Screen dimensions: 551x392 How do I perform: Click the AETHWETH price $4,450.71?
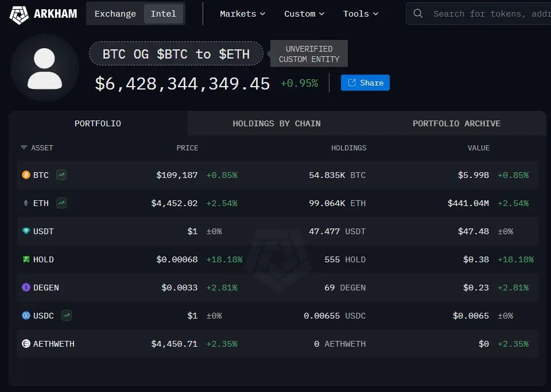(174, 344)
